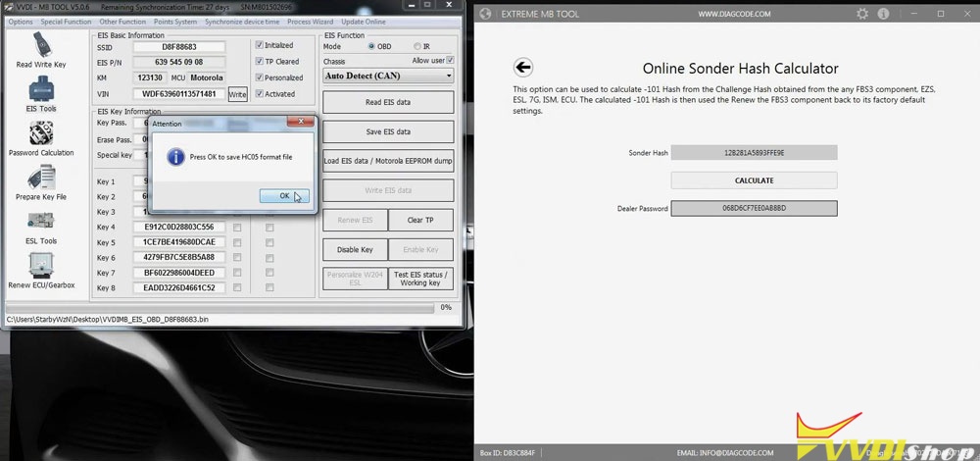
Task: Open Synchronize device time menu
Action: (242, 22)
